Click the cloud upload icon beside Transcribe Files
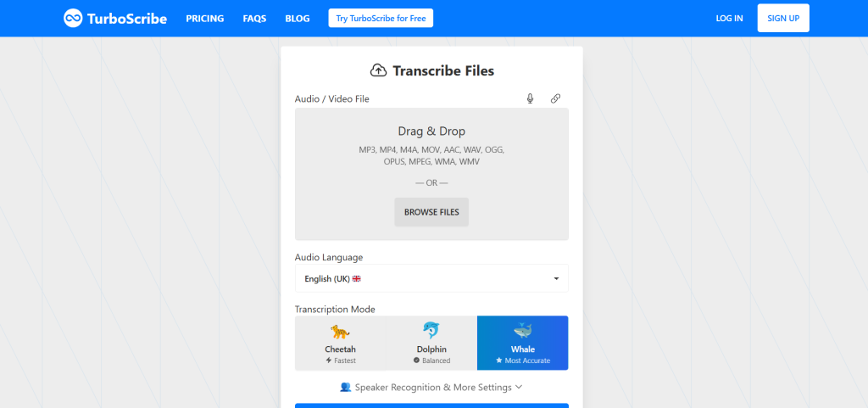 378,70
